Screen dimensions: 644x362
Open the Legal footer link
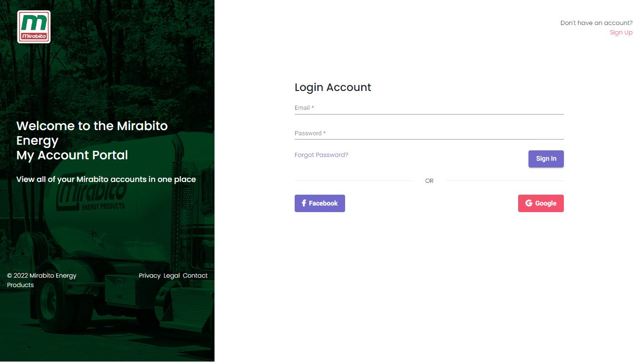[x=172, y=275]
